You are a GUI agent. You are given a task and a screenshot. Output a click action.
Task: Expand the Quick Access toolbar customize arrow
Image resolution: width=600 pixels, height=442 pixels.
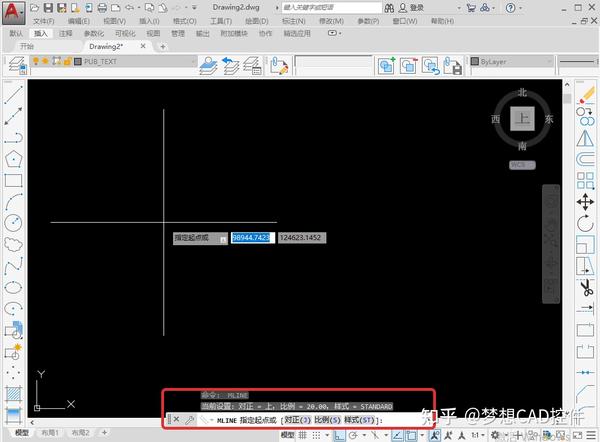(194, 8)
